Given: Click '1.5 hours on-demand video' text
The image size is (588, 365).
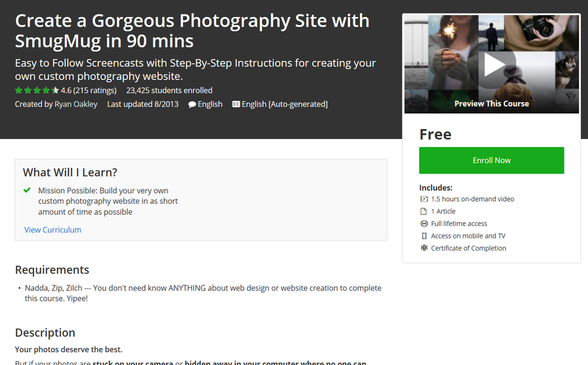Looking at the screenshot, I should (x=472, y=199).
